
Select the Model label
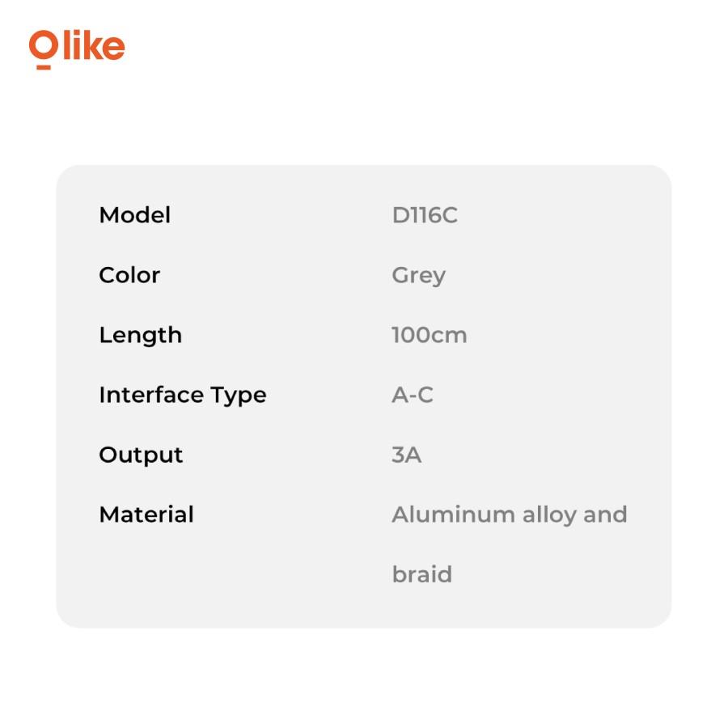(135, 215)
